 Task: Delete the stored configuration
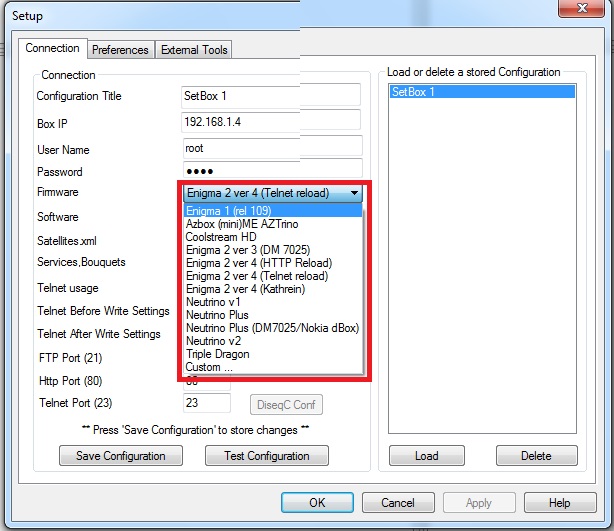535,456
